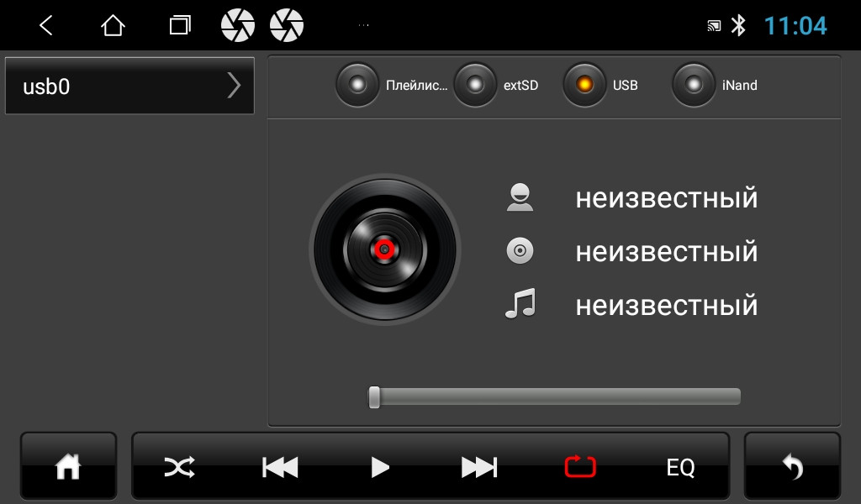Viewport: 861px width, 504px height.
Task: Select the extSD source radio button
Action: [x=475, y=85]
